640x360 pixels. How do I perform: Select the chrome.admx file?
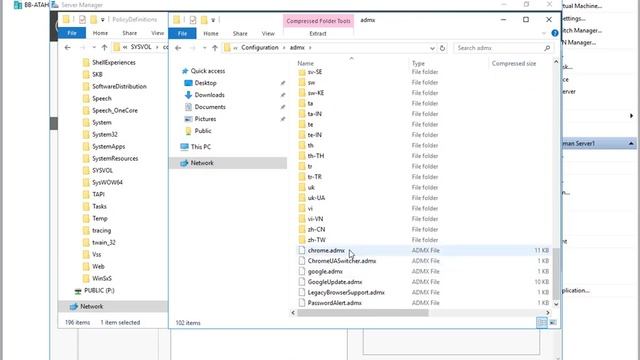(x=326, y=251)
